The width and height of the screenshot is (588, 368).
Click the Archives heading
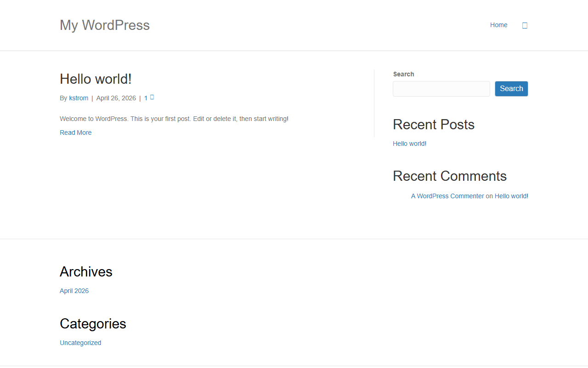pos(86,271)
